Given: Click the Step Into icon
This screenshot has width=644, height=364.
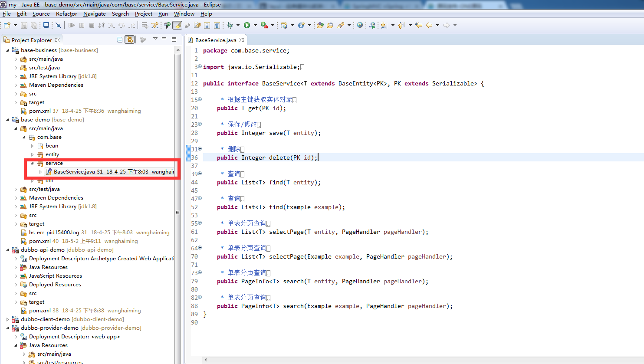Looking at the screenshot, I should [x=112, y=25].
